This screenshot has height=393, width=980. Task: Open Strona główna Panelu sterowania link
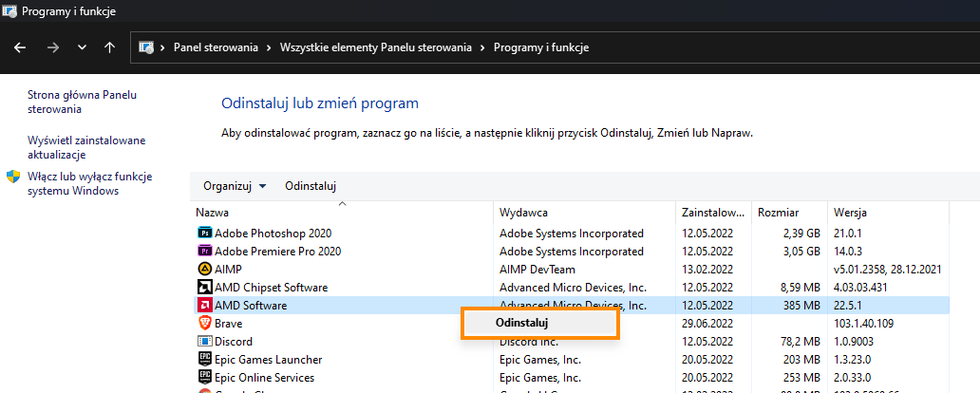pos(82,102)
